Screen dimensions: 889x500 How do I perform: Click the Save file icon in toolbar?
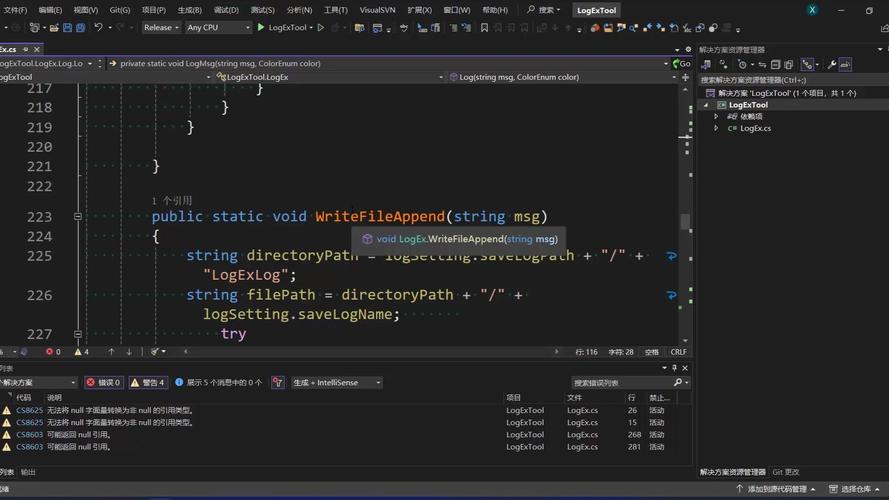[x=67, y=27]
